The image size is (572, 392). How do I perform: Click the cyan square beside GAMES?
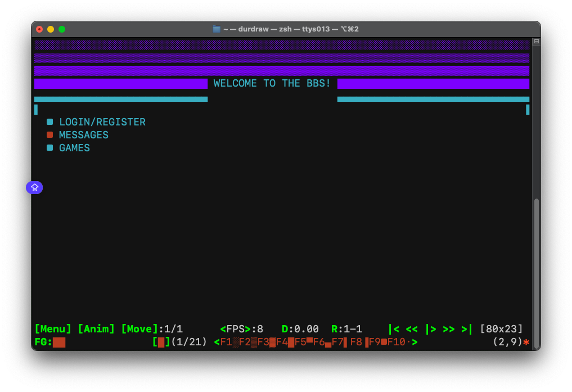click(x=50, y=148)
